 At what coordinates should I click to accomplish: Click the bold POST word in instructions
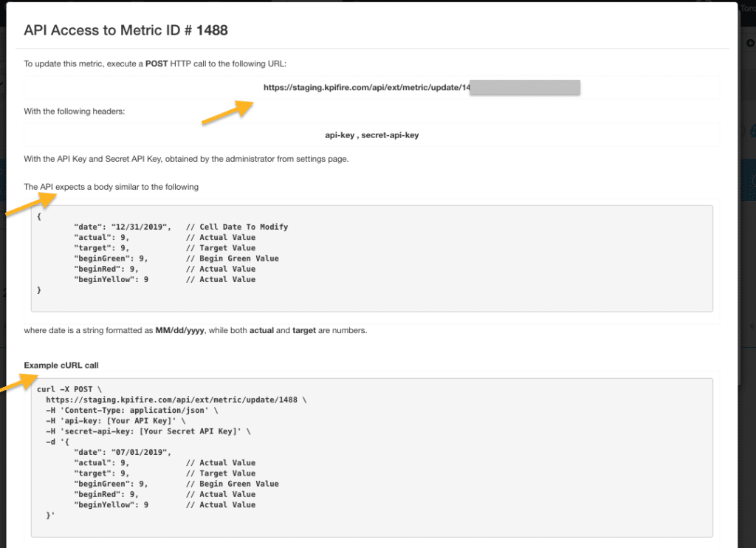pyautogui.click(x=157, y=64)
